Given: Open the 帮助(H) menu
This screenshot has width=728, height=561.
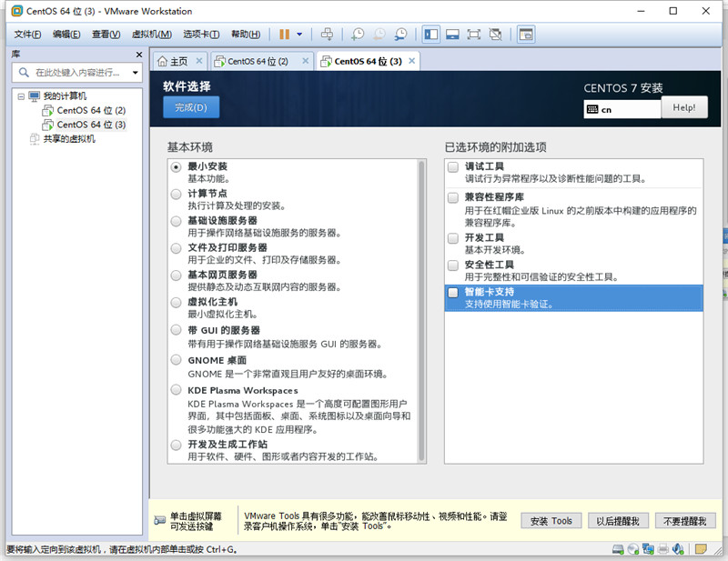Looking at the screenshot, I should point(246,34).
